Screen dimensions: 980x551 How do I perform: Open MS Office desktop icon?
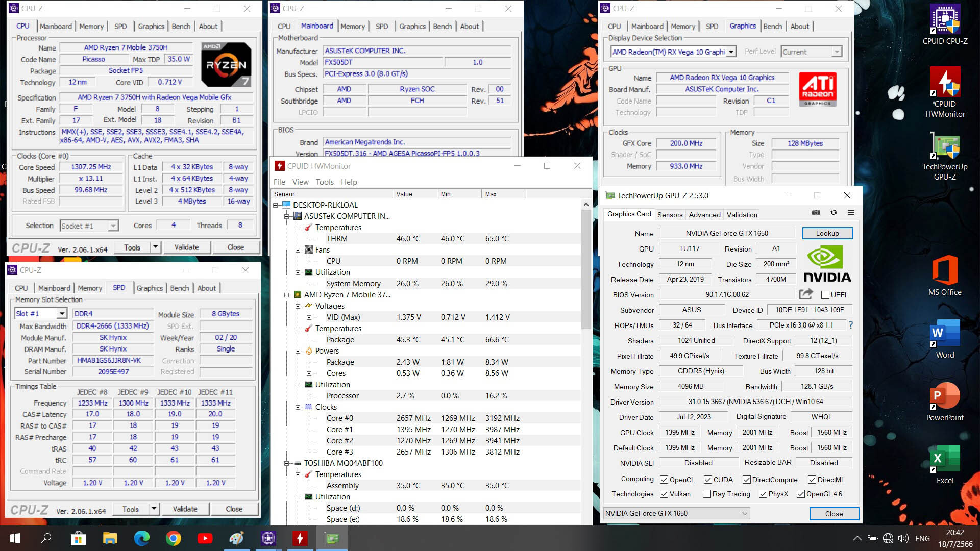(x=945, y=275)
